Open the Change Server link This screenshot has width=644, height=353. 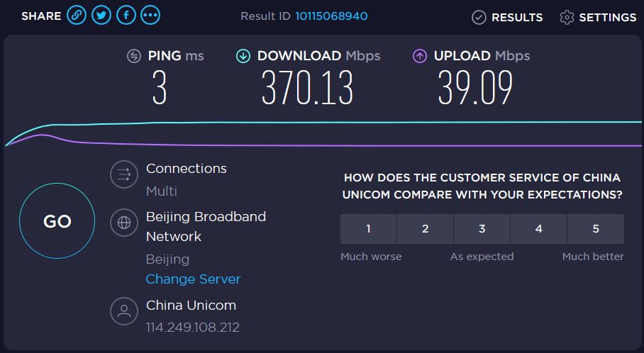193,279
